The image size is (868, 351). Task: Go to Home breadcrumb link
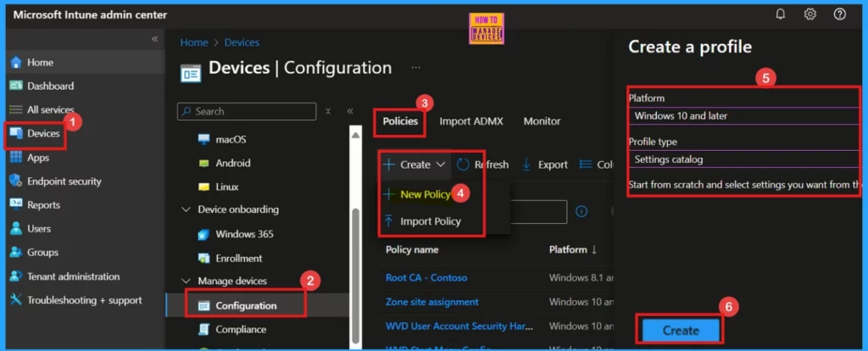pos(194,42)
